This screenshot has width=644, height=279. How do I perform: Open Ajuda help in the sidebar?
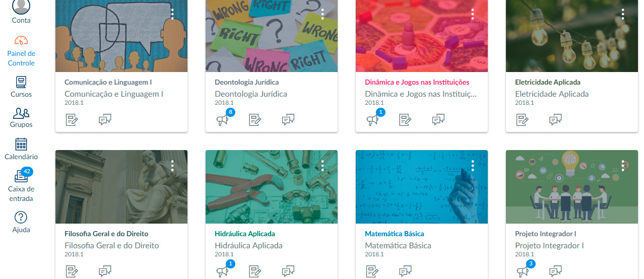[21, 222]
